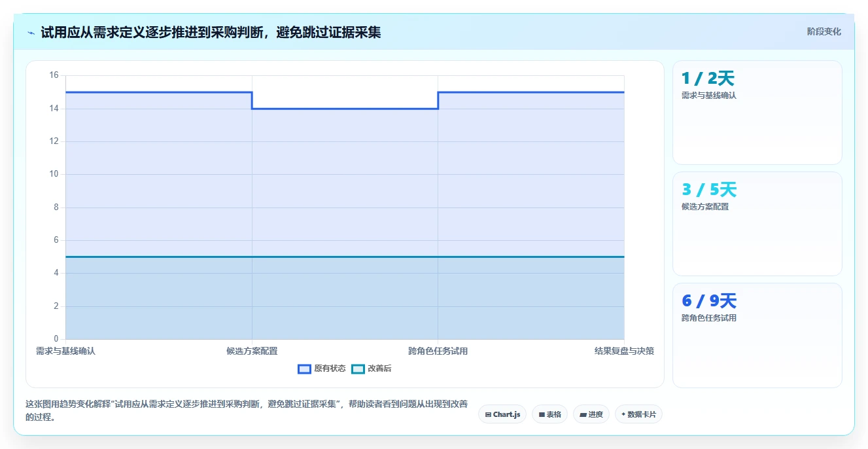The height and width of the screenshot is (449, 868).
Task: Click the dark blue 原有状态 line dip at 14
Action: click(345, 109)
